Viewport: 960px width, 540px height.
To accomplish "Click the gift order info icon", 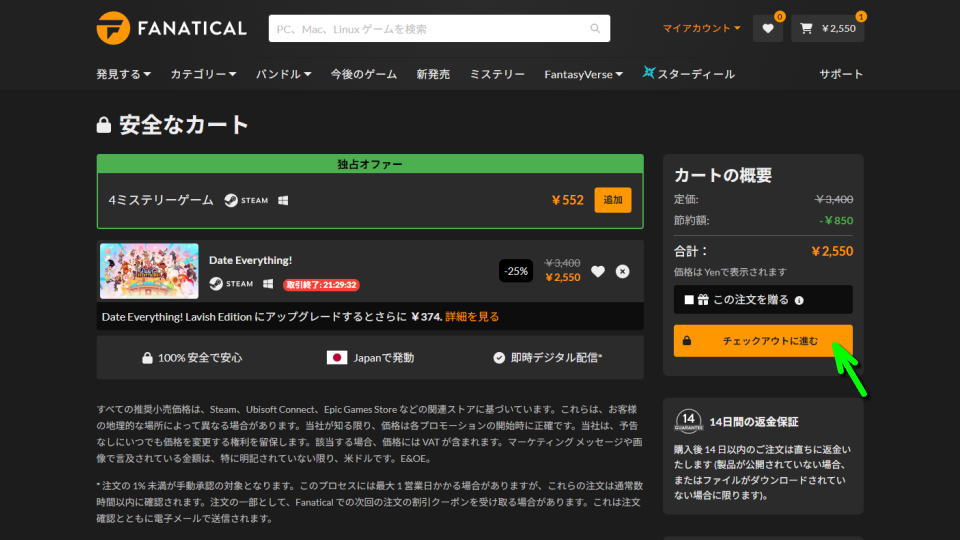I will (x=799, y=301).
